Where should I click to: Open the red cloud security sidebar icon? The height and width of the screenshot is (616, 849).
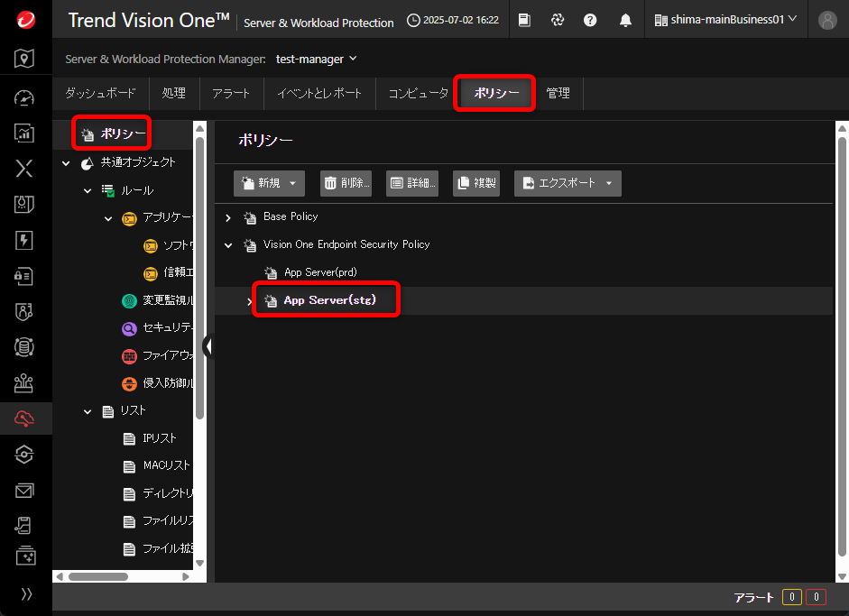24,418
